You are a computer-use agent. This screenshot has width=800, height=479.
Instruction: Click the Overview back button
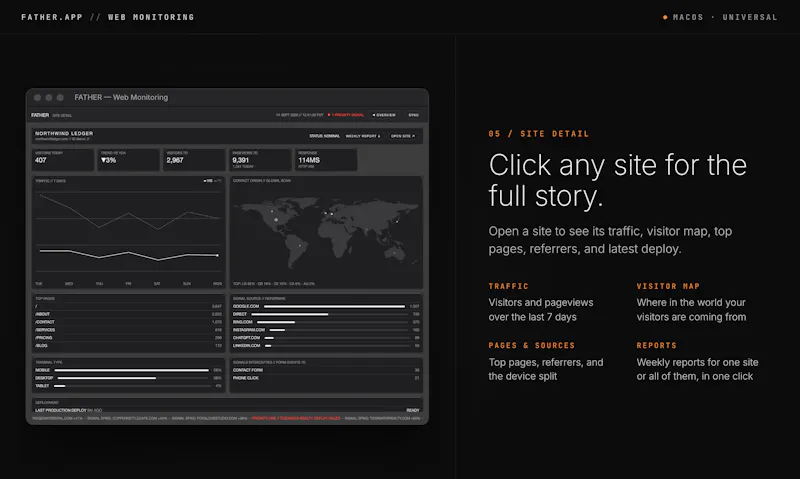point(384,115)
